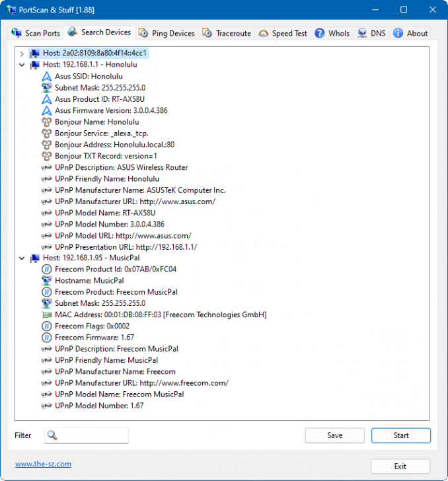Select 'UPnP Manufacturer Name: Freecom' row

point(115,371)
